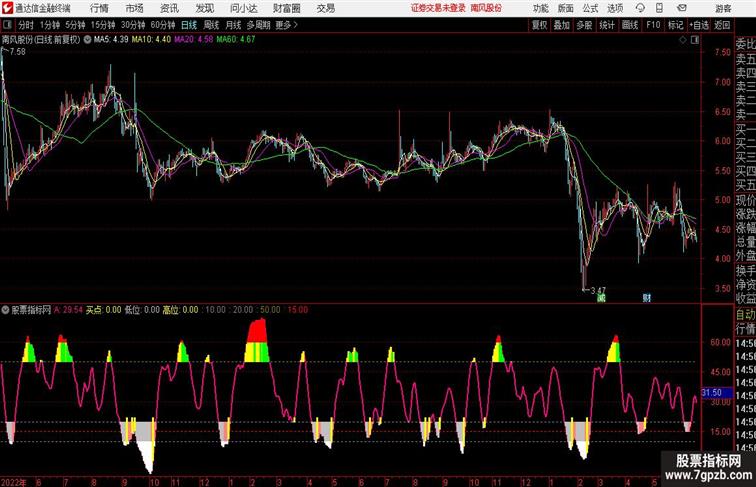Click the MA10: 4.40 value label

[151, 40]
